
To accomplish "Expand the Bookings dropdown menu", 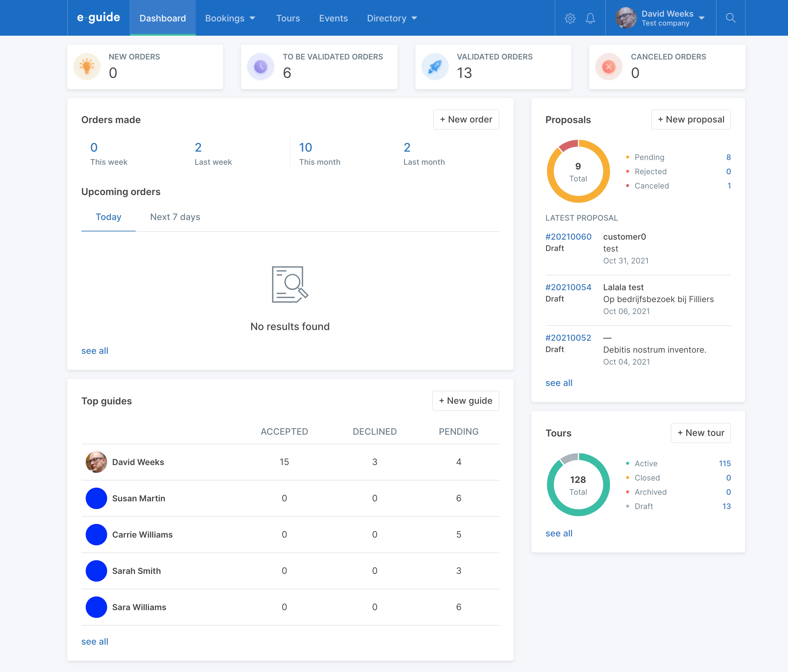I will click(230, 18).
